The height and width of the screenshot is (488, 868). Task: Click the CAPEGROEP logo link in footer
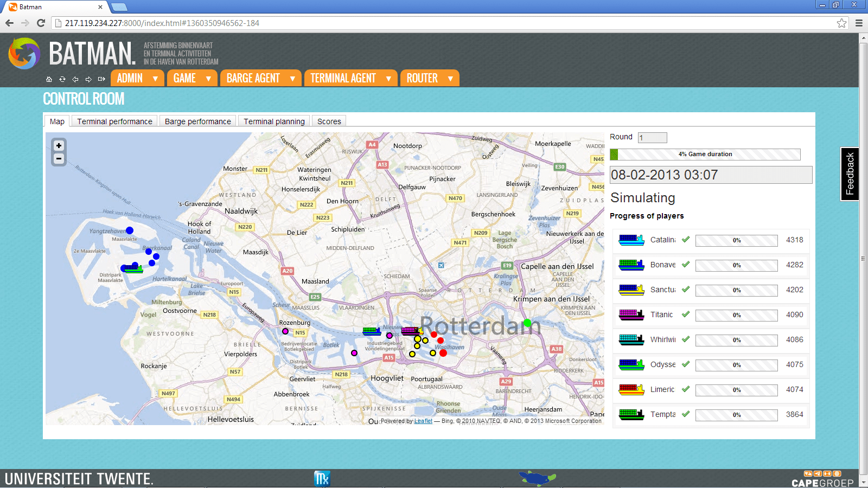pyautogui.click(x=822, y=479)
